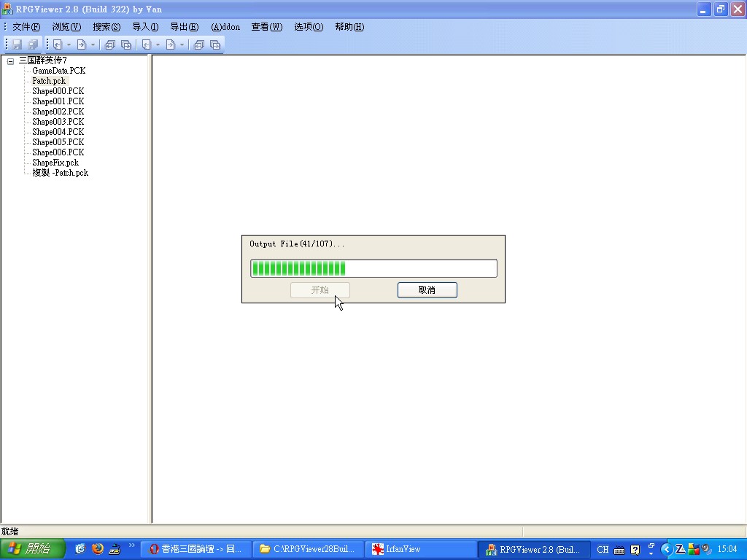Open the 帮助(H) menu

pyautogui.click(x=349, y=27)
